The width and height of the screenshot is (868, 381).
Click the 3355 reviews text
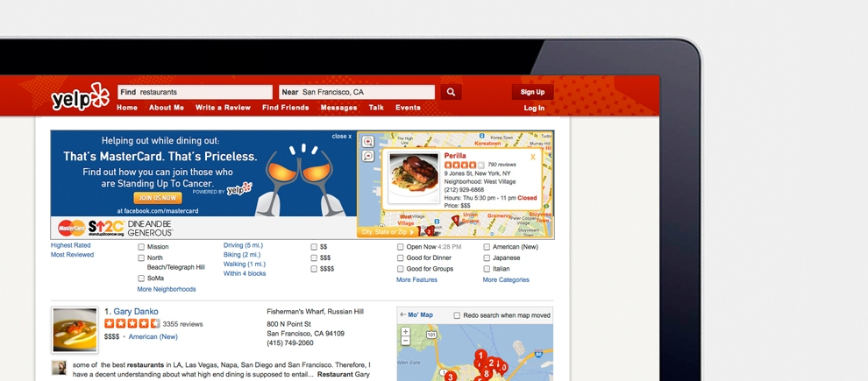pyautogui.click(x=182, y=324)
